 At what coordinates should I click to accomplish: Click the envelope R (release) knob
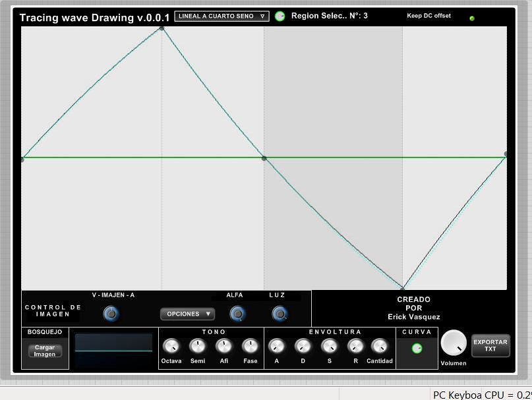(355, 346)
